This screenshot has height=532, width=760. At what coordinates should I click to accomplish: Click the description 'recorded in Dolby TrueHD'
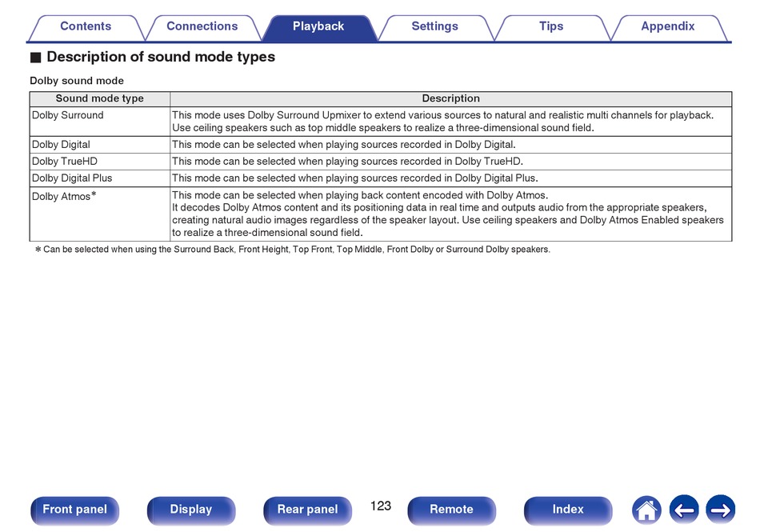(347, 162)
